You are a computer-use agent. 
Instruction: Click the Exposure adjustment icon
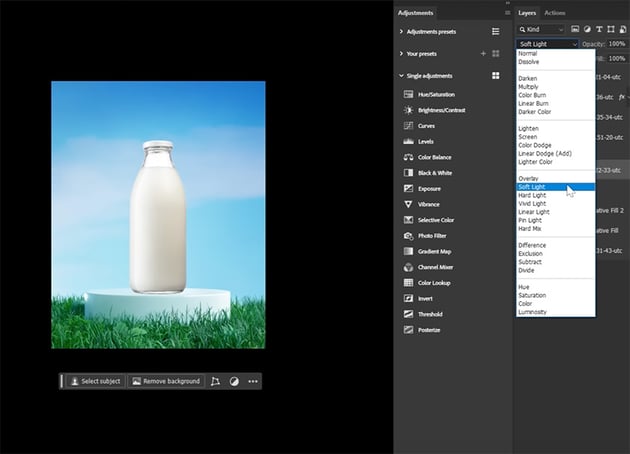(x=408, y=188)
